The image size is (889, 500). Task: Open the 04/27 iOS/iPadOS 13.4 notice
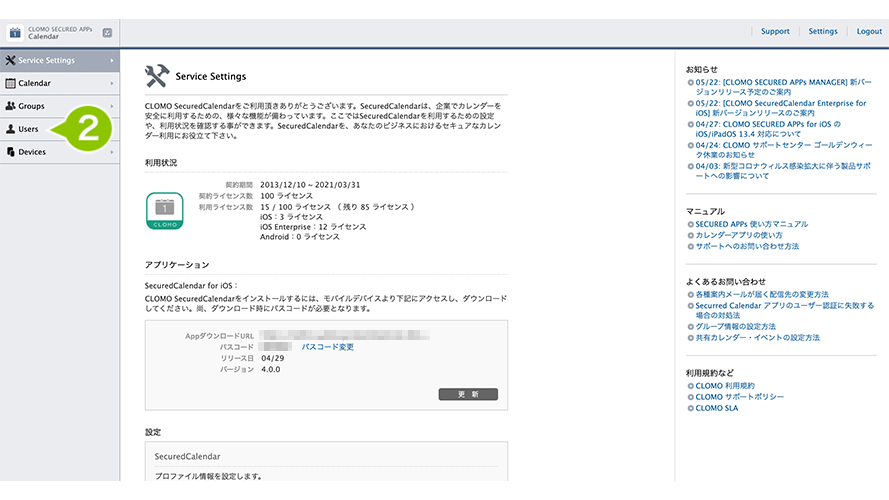click(768, 129)
